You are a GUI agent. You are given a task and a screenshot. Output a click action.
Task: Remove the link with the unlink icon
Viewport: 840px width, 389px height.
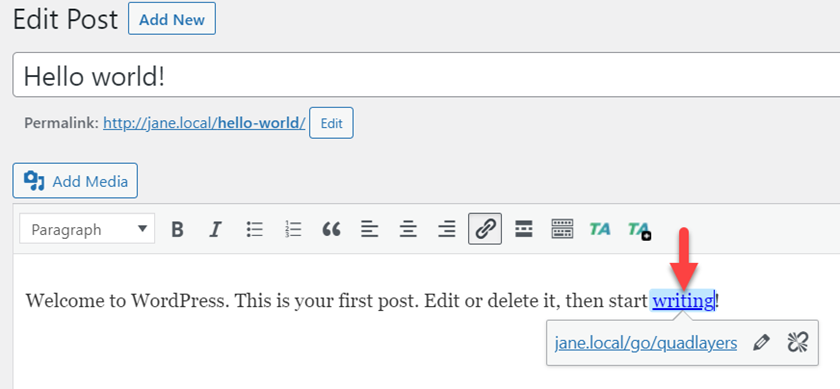click(x=798, y=343)
